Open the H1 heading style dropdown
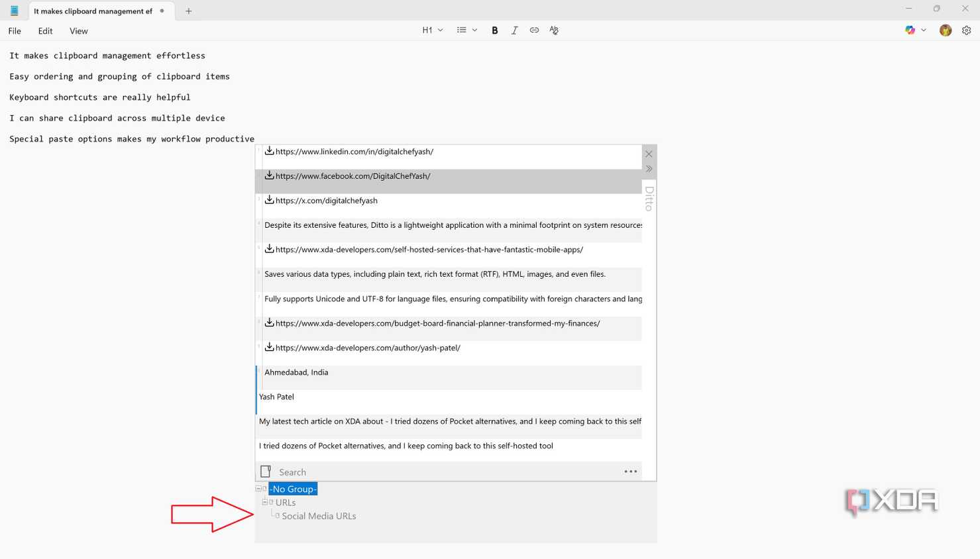The width and height of the screenshot is (980, 559). tap(433, 30)
